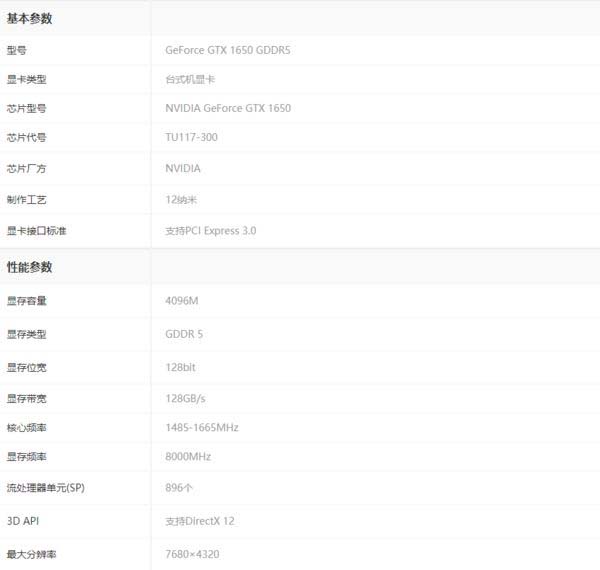The width and height of the screenshot is (600, 570).
Task: Click the NVIDIA value in 芯片厂方 row
Action: tap(183, 168)
